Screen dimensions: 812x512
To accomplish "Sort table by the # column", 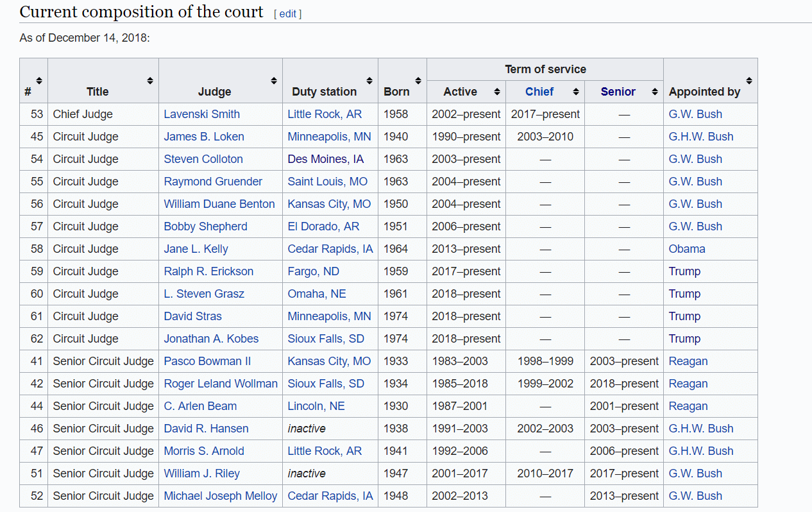I will [39, 81].
